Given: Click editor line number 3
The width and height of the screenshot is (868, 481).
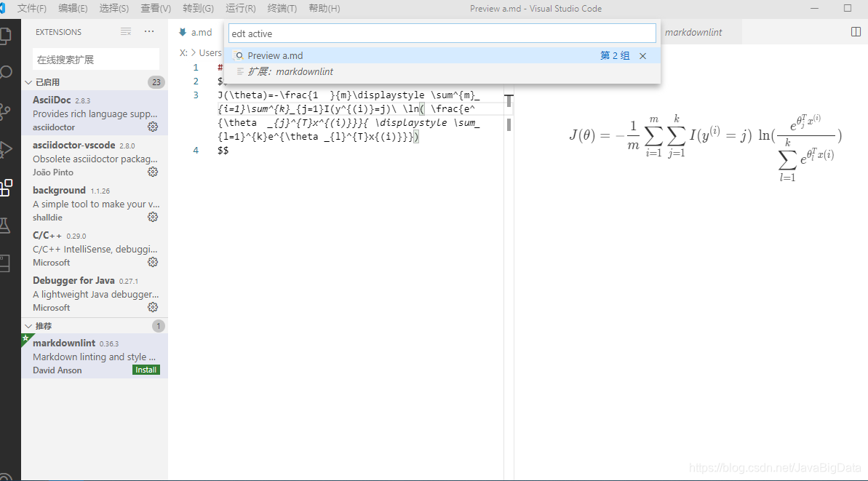Looking at the screenshot, I should point(196,95).
